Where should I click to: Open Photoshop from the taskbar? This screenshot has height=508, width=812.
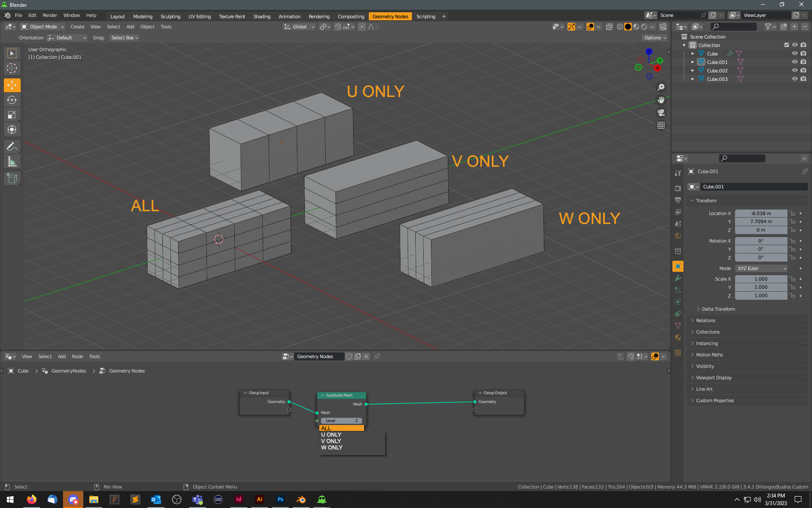[x=280, y=500]
